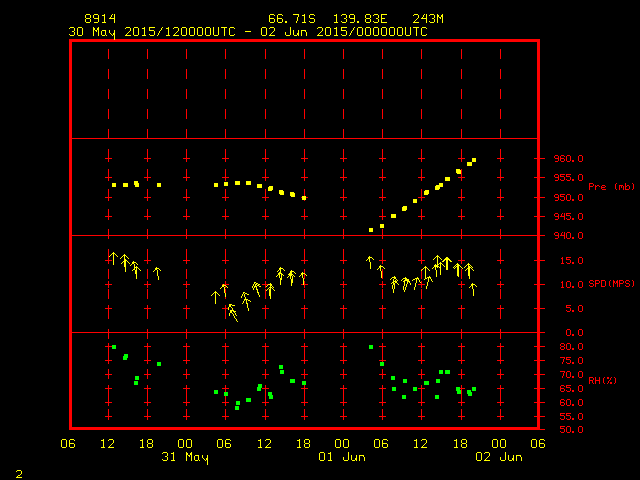Select the latitude value 66.71S
The height and width of the screenshot is (480, 640).
coord(289,19)
